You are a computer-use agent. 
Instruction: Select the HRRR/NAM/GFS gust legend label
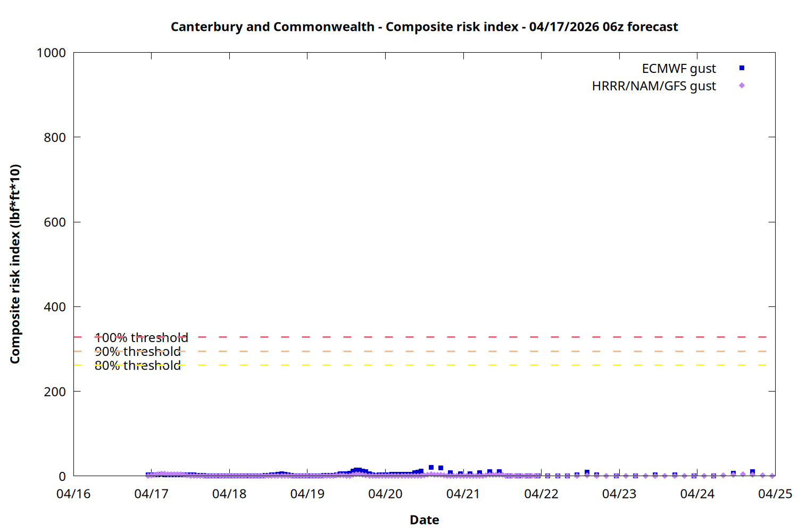653,86
